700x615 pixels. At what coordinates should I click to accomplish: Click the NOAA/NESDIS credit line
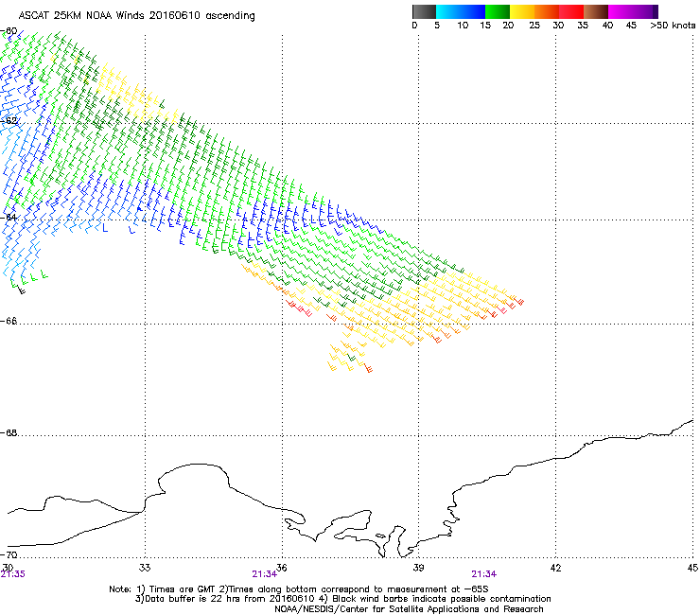point(409,609)
